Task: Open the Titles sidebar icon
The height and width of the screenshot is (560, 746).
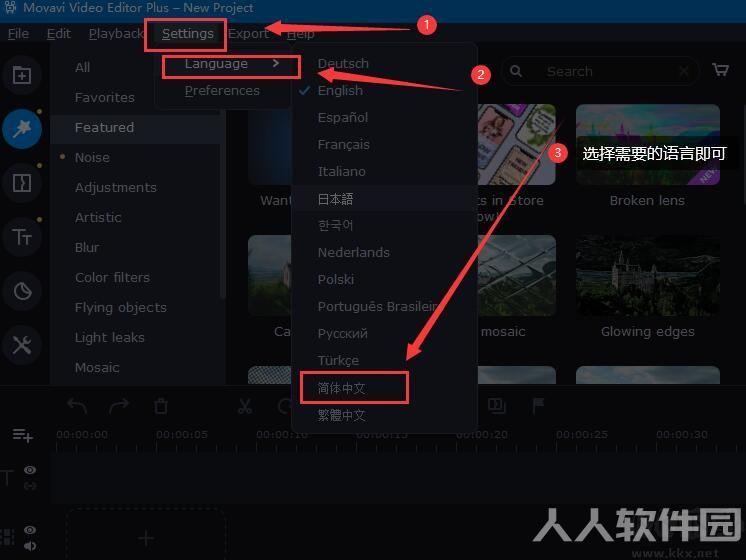Action: 22,236
